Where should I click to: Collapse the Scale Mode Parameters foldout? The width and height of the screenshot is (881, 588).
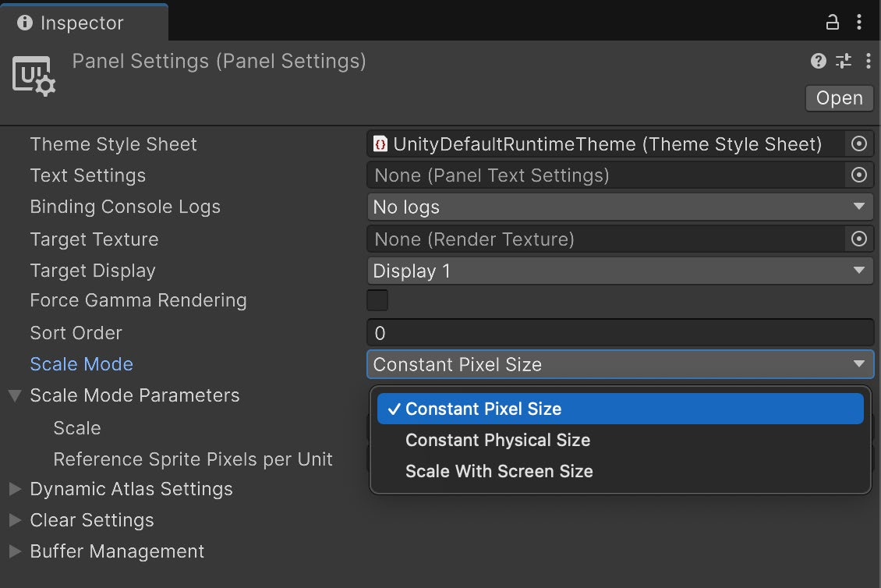[x=15, y=395]
